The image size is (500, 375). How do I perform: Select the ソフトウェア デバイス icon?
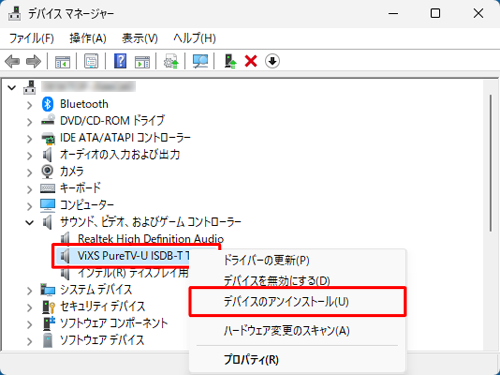point(48,340)
